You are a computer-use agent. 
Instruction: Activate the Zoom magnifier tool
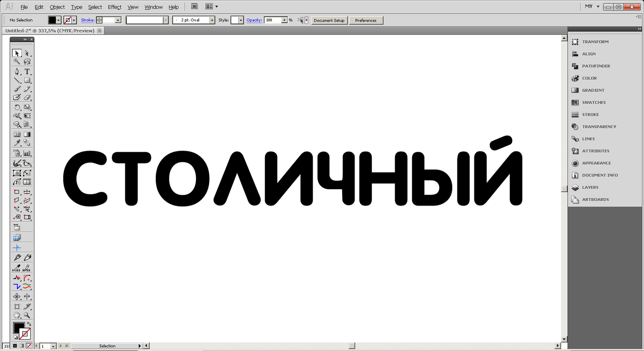(x=27, y=315)
